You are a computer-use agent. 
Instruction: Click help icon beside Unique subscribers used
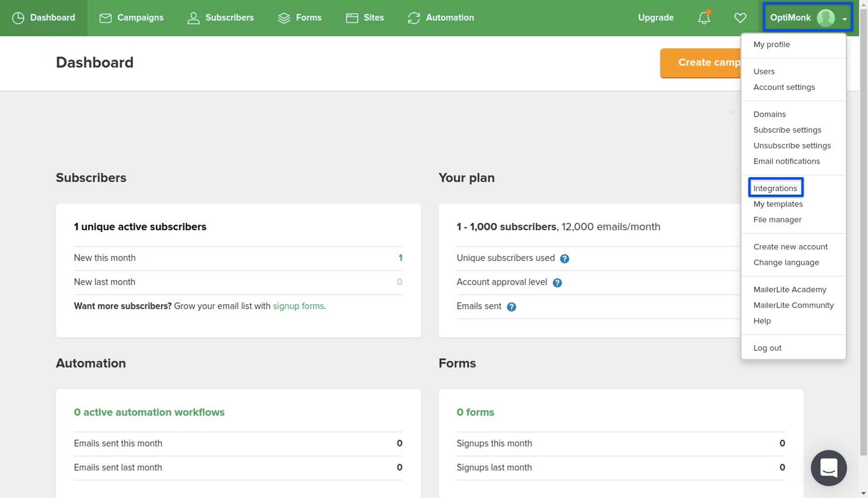(564, 259)
